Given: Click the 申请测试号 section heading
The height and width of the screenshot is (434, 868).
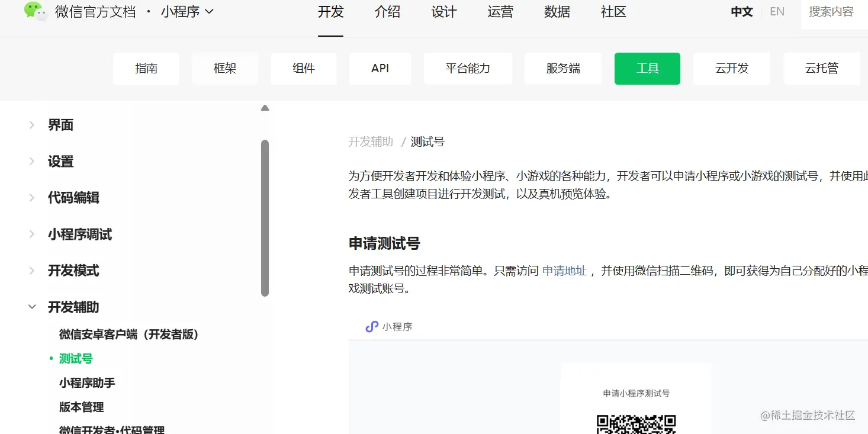Looking at the screenshot, I should tap(384, 243).
